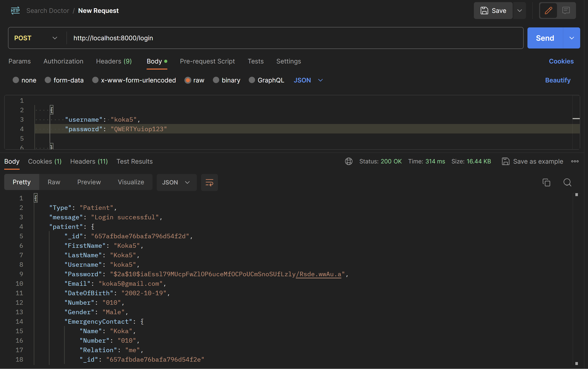
Task: View the response Headers (11) tab
Action: click(x=89, y=161)
